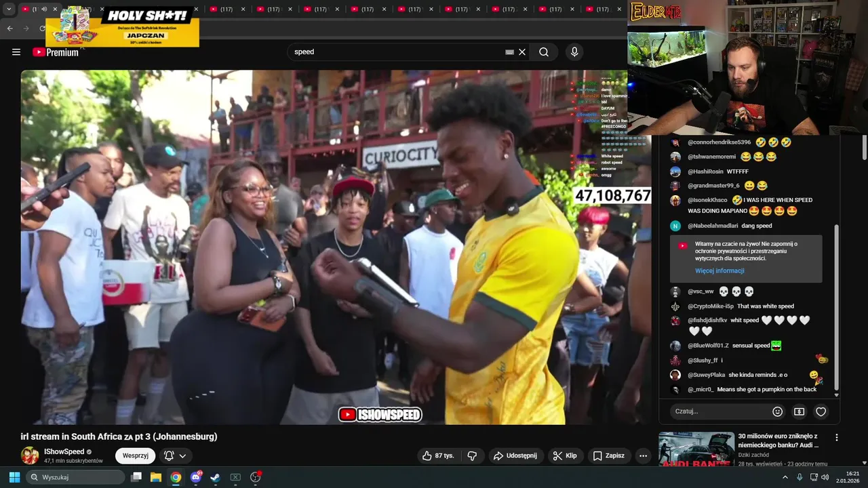Focus the Wyszukaj taskbar search box
The height and width of the screenshot is (488, 868).
75,477
